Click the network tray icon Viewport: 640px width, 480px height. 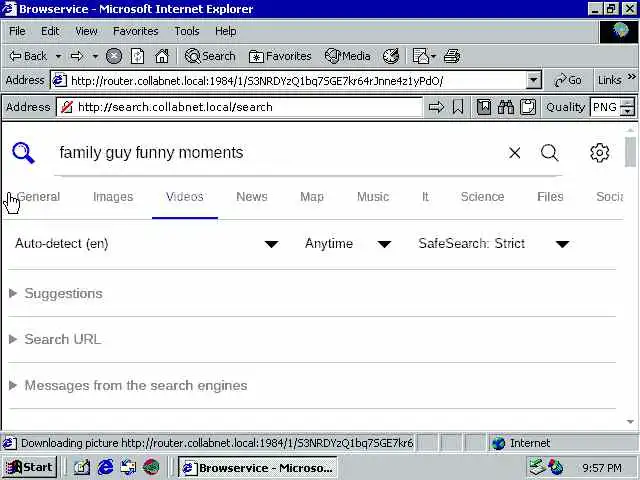tap(538, 467)
